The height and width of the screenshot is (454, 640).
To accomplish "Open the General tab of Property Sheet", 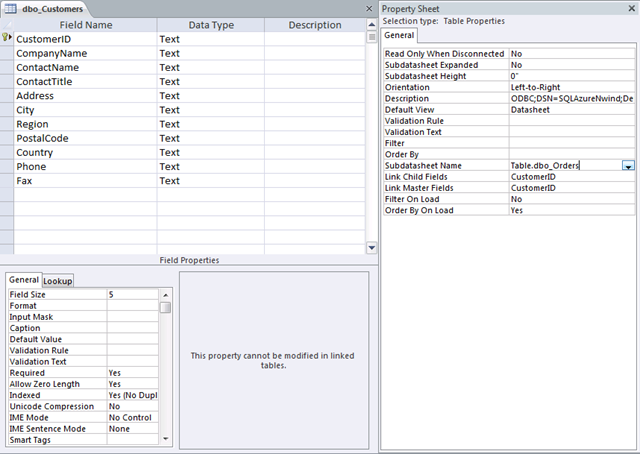I will click(x=400, y=35).
